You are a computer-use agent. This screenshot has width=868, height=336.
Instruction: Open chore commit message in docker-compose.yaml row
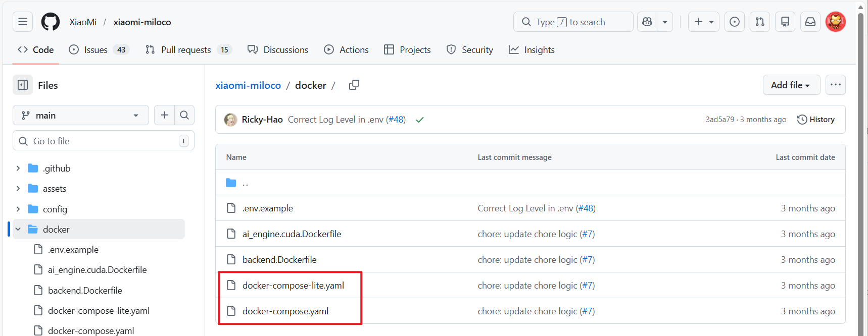(x=527, y=311)
